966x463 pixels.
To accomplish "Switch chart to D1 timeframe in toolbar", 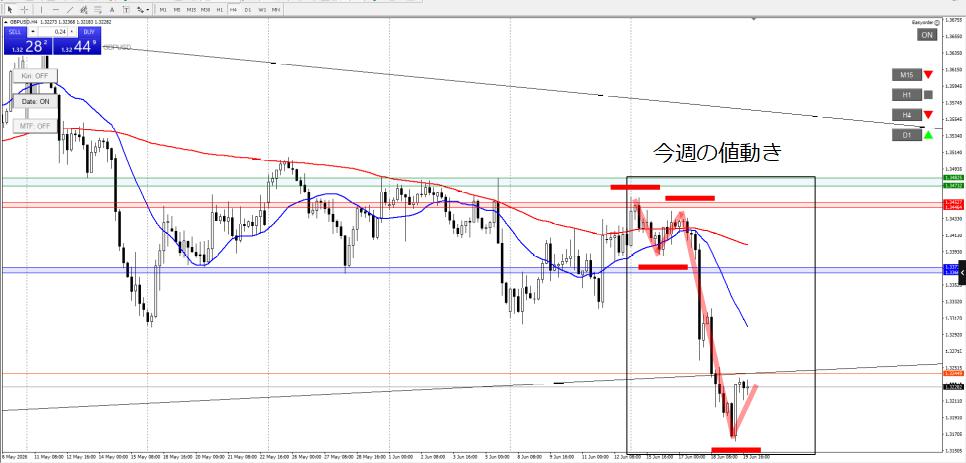I will (248, 9).
